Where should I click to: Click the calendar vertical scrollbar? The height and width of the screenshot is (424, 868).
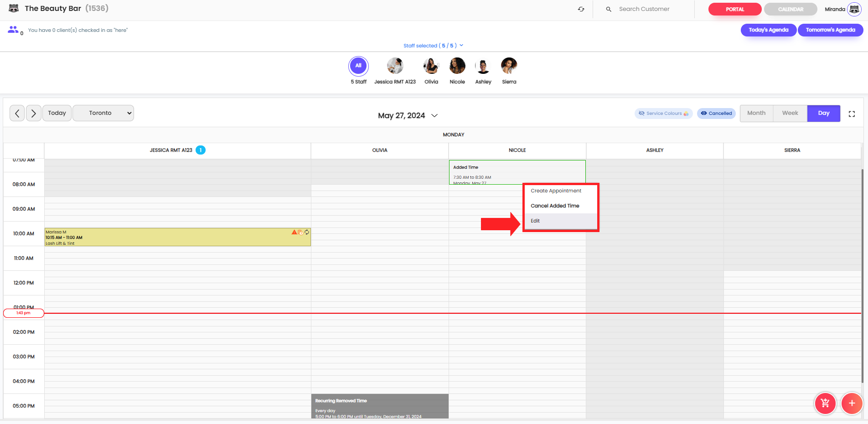[x=863, y=276]
